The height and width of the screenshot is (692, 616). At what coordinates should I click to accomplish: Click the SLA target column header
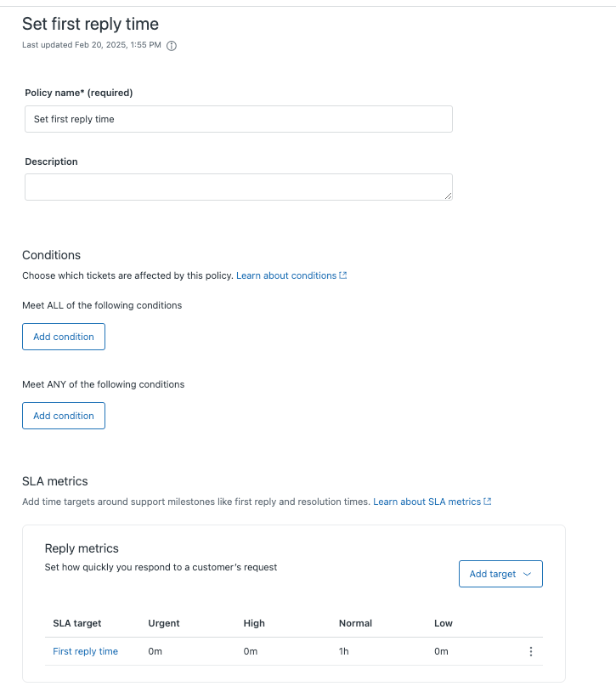[x=74, y=623]
